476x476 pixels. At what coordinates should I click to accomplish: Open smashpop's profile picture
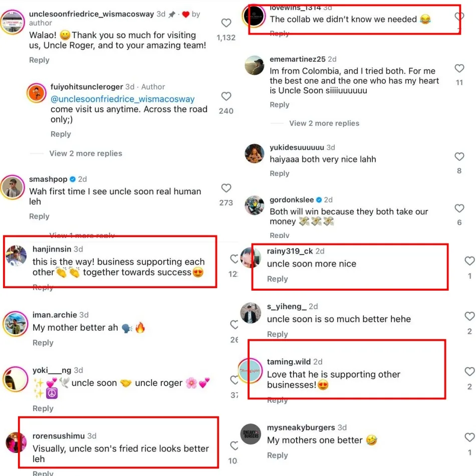coord(13,187)
